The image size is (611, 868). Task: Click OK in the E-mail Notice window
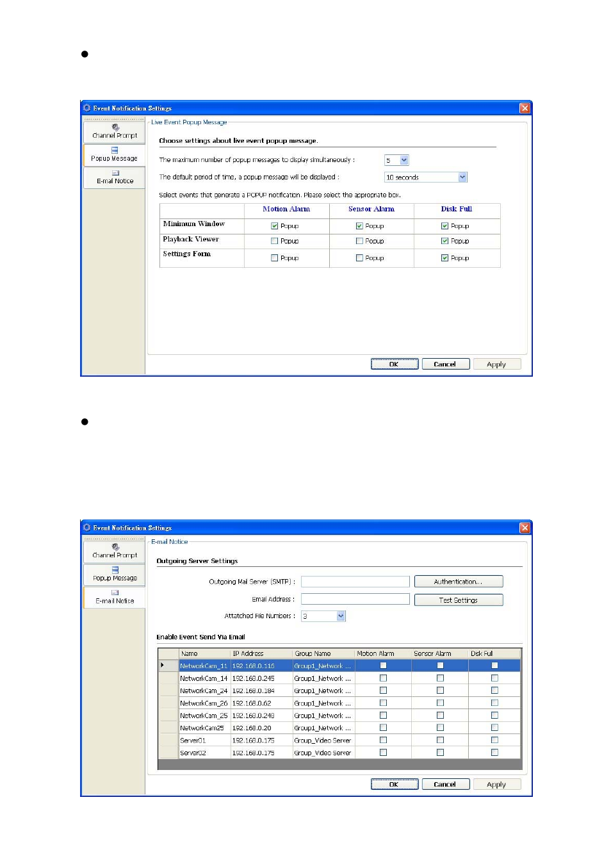click(x=395, y=784)
